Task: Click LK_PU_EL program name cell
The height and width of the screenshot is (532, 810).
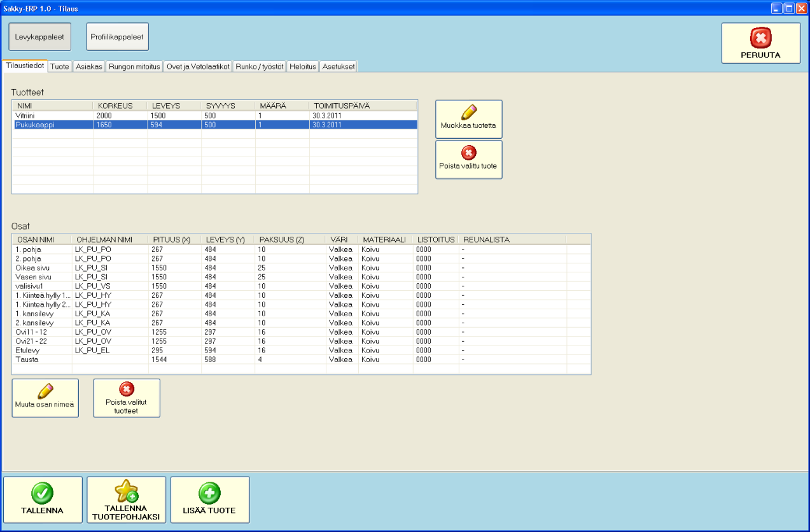Action: coord(110,351)
